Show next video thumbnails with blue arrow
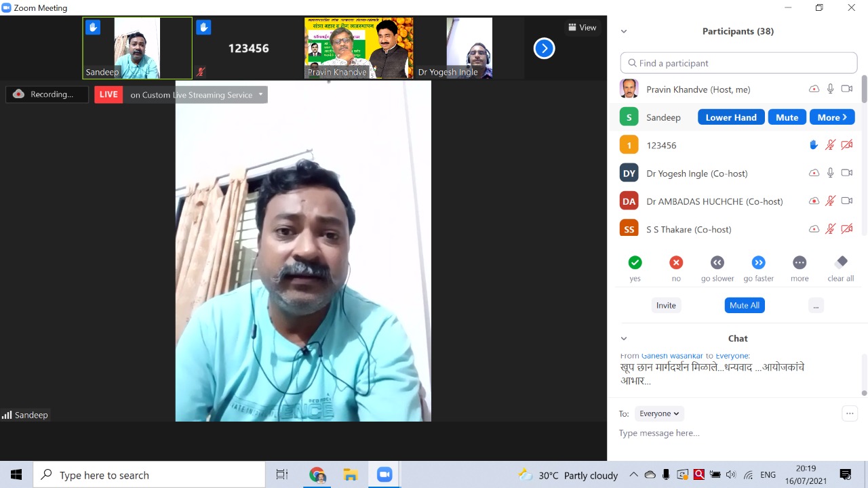This screenshot has width=868, height=488. click(x=544, y=48)
